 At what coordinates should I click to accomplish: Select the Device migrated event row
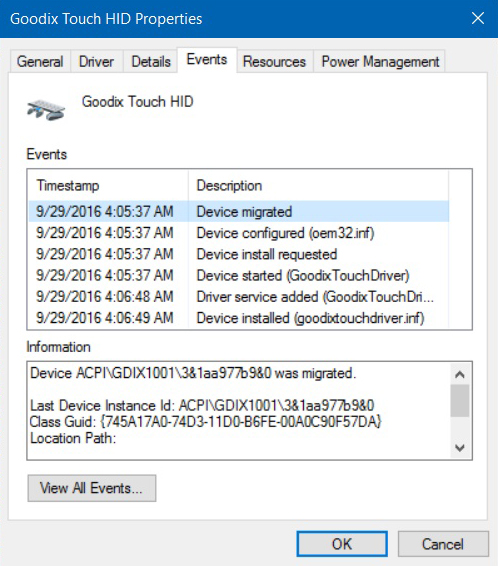click(x=239, y=212)
